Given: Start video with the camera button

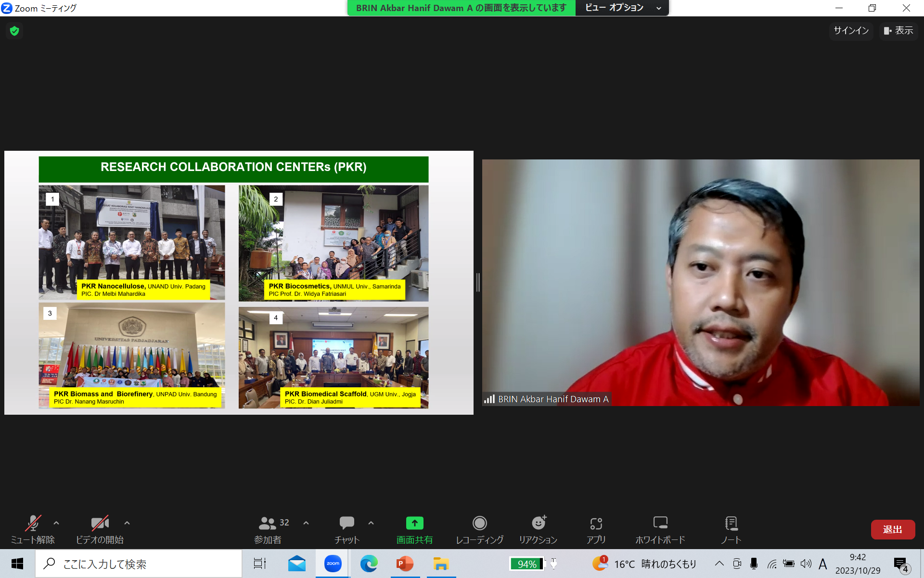Looking at the screenshot, I should click(x=100, y=529).
